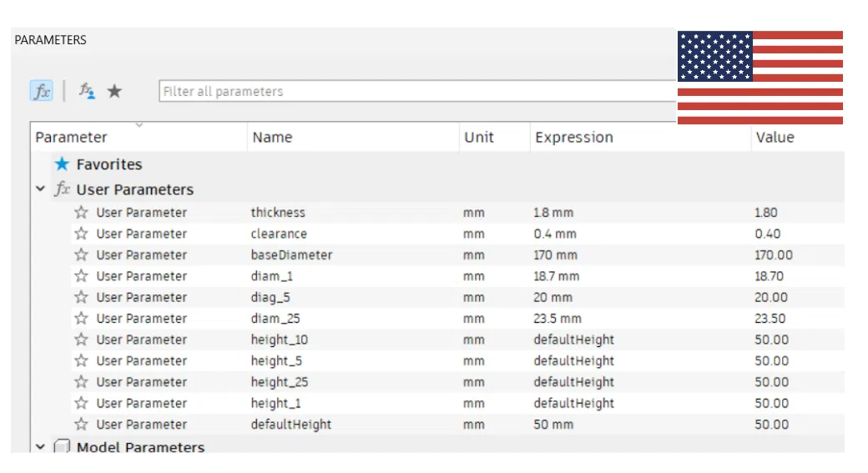Click the Filter all parameters search field

[416, 92]
